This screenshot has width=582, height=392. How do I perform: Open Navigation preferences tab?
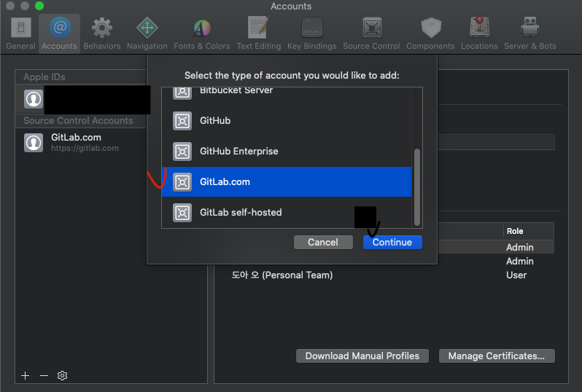(147, 34)
